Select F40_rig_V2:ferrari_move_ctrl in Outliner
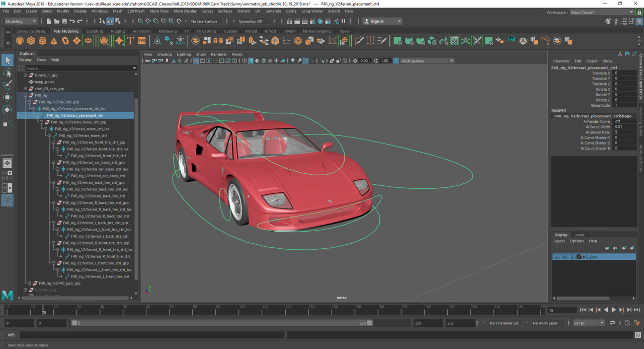Image resolution: width=644 pixels, height=349 pixels. 83,135
